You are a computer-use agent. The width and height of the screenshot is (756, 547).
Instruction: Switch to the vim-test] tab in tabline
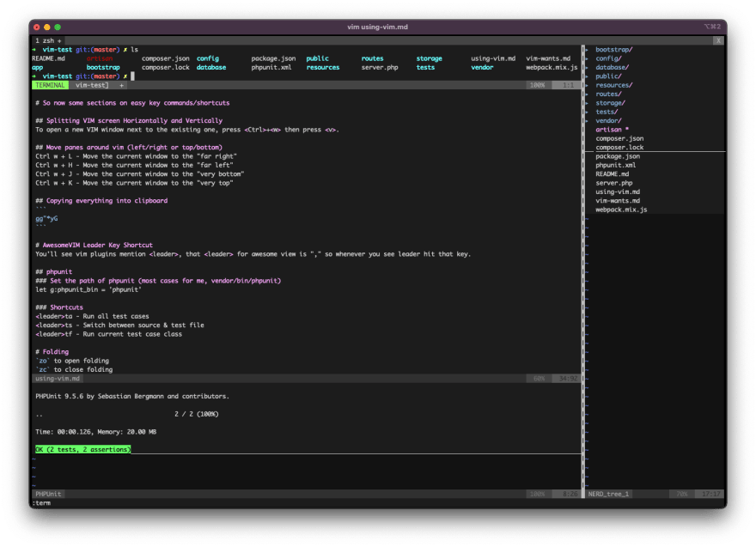pos(92,85)
